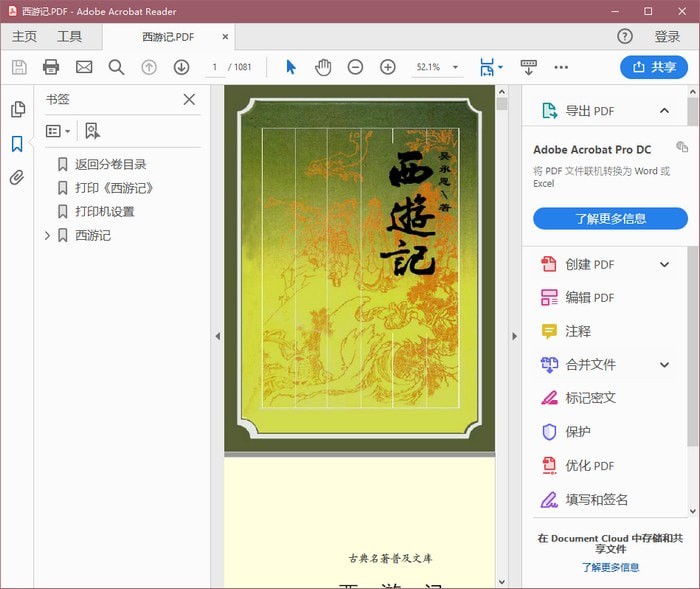Click add new bookmark icon
Image resolution: width=700 pixels, height=589 pixels.
pyautogui.click(x=92, y=131)
